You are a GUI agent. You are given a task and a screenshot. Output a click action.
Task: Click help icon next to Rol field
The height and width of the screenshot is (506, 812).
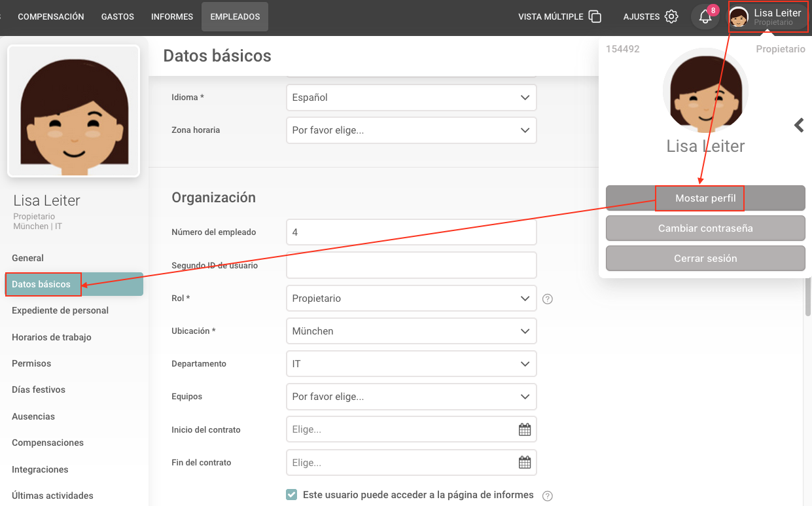[548, 299]
